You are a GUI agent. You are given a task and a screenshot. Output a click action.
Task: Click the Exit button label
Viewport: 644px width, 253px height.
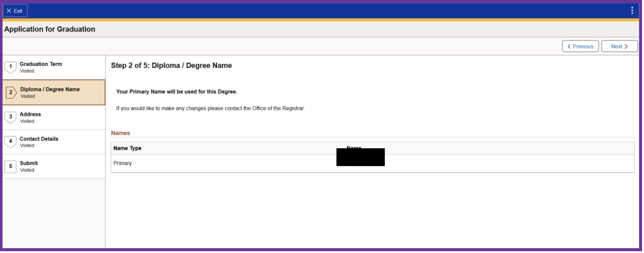coord(18,11)
